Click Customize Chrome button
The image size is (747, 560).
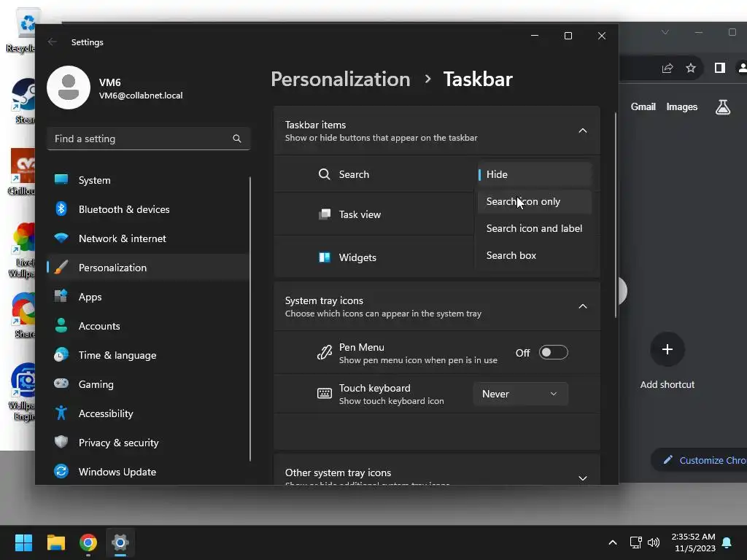pos(700,460)
